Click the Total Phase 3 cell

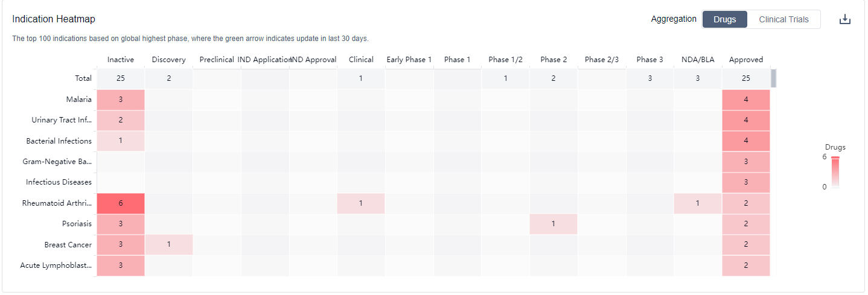point(649,78)
